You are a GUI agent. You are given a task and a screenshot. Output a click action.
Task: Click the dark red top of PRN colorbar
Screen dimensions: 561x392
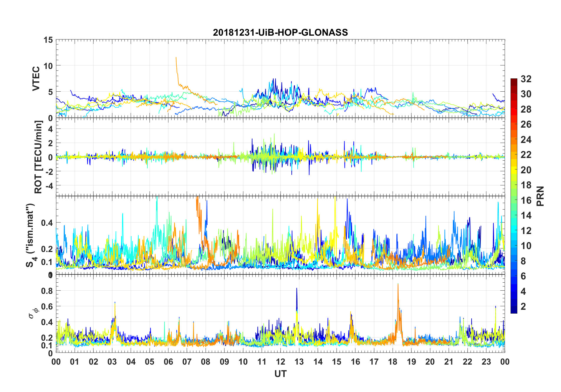point(514,82)
